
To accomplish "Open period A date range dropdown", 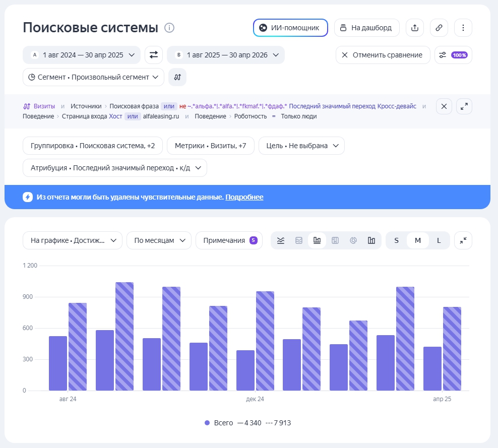I will click(82, 55).
